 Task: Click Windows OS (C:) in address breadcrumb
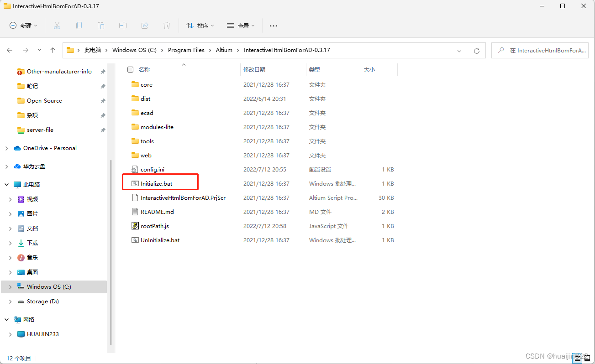[134, 50]
